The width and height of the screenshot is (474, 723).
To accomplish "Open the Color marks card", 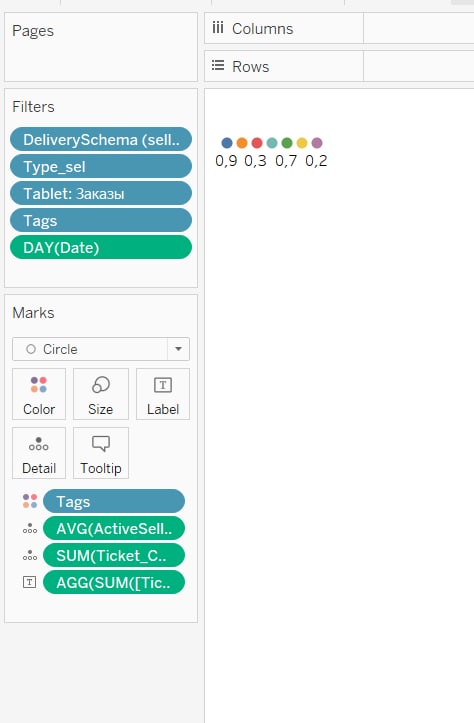I will 39,394.
